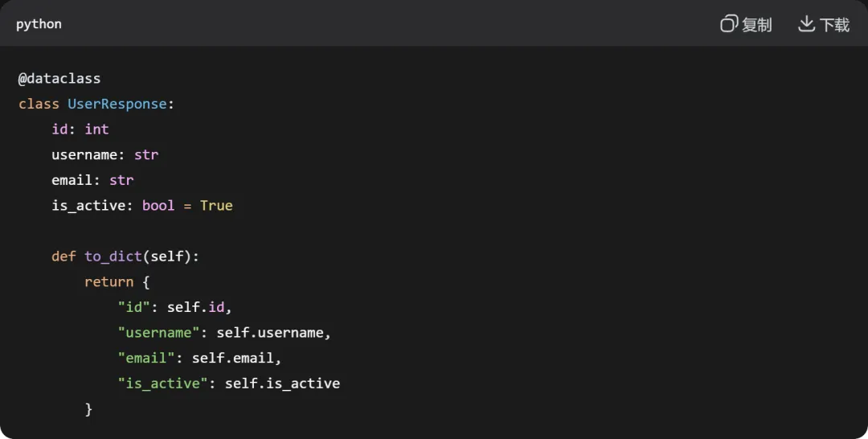
Task: Click the return keyword
Action: [108, 282]
